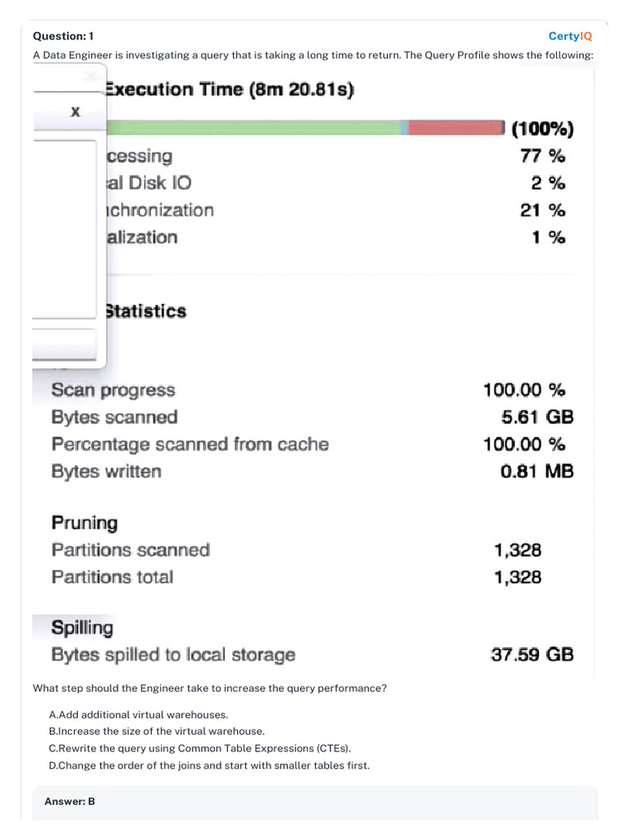Image resolution: width=630 pixels, height=840 pixels.
Task: Click the red segment of the execution bar
Action: coord(454,128)
